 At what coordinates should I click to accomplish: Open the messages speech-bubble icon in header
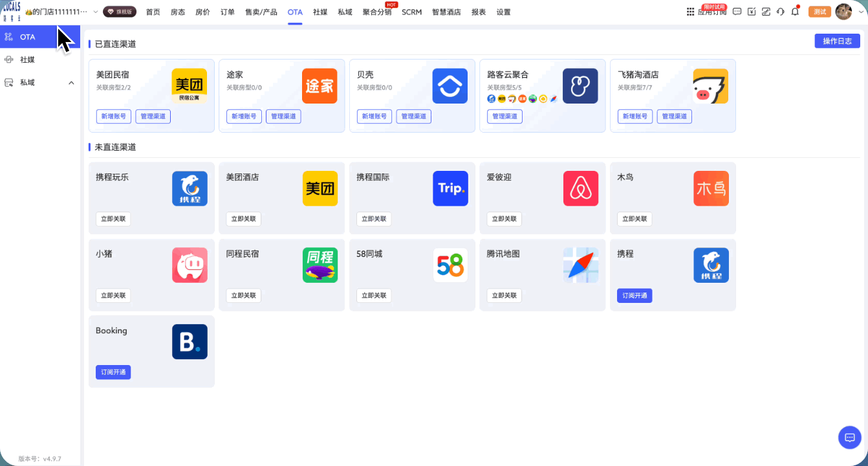coord(737,12)
